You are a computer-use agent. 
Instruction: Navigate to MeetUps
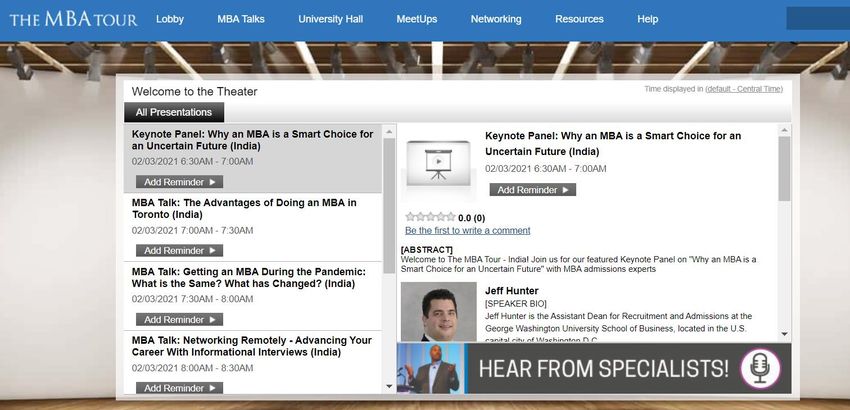pos(417,19)
